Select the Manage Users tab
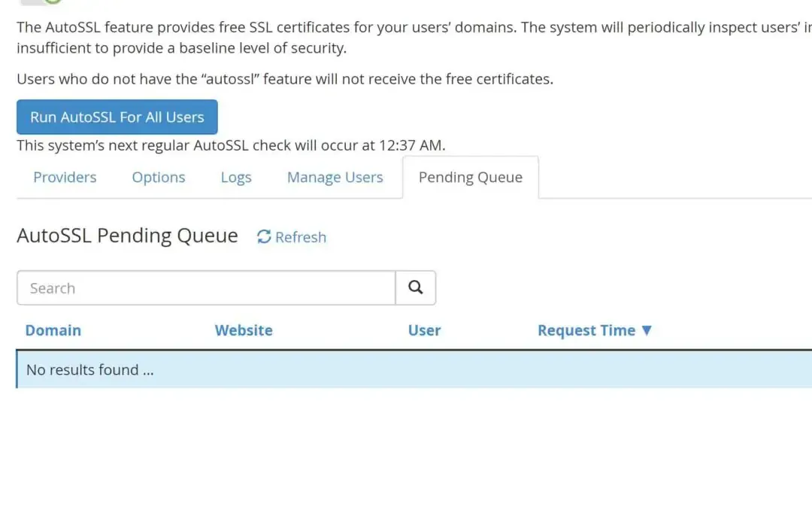Screen dimensions: 812x508 (x=335, y=177)
